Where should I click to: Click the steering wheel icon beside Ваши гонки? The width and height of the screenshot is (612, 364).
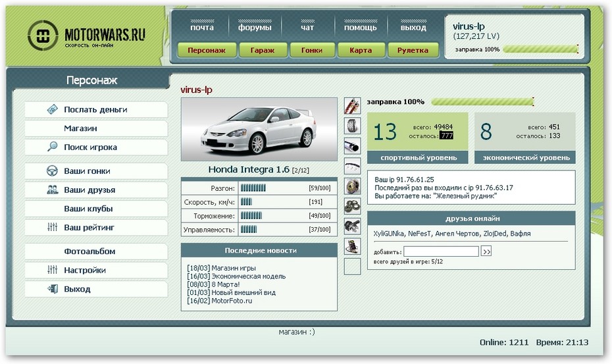click(x=52, y=170)
